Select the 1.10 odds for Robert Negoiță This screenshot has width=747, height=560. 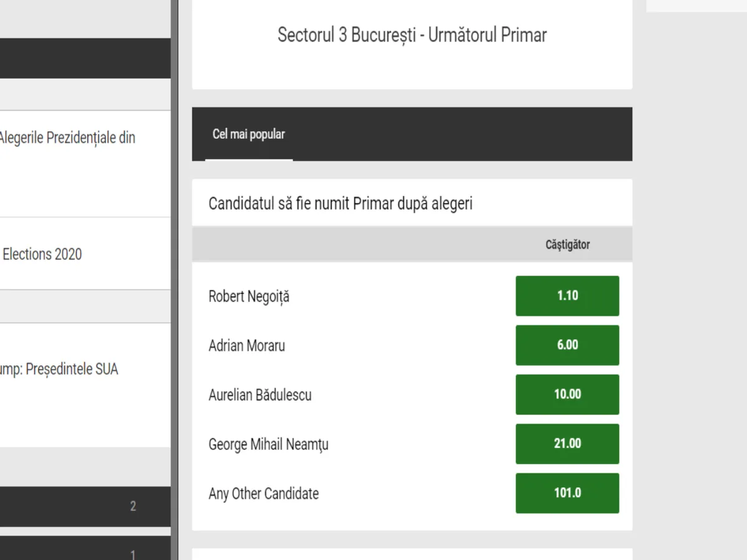[x=567, y=296]
